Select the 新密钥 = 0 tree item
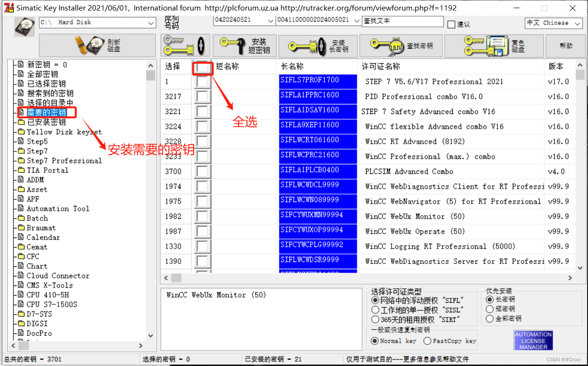 pyautogui.click(x=47, y=65)
